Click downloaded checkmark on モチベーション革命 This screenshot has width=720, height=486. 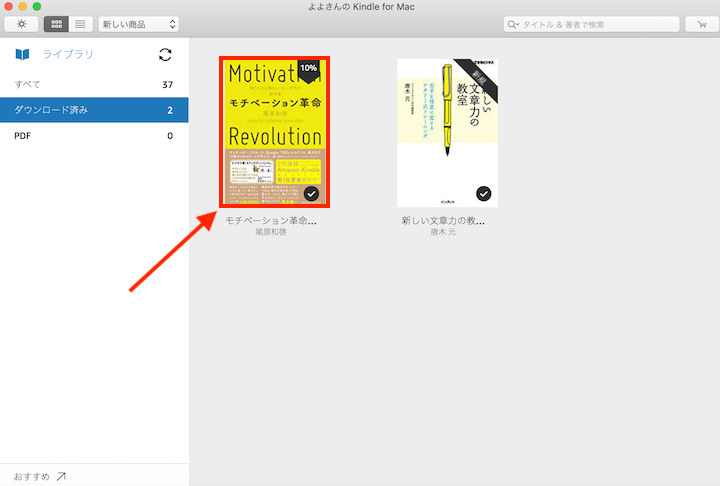[311, 194]
